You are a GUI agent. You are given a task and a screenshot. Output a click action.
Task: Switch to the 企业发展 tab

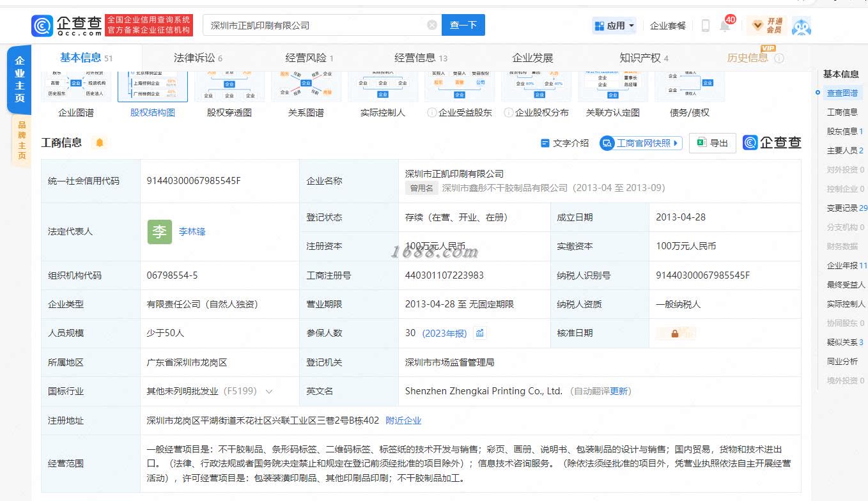click(x=532, y=58)
